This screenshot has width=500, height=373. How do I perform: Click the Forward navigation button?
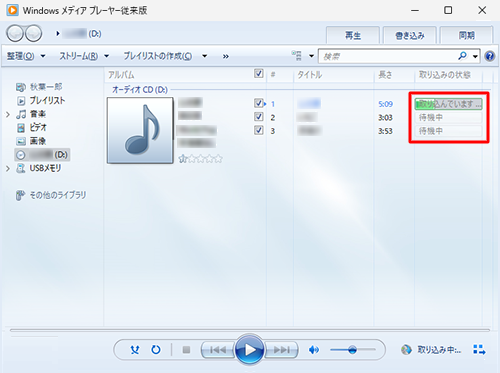click(34, 33)
